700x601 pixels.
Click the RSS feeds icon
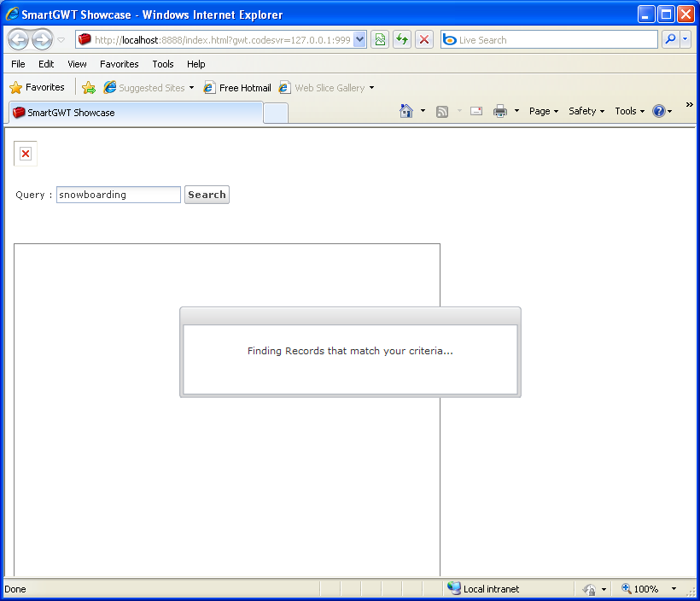coord(442,111)
